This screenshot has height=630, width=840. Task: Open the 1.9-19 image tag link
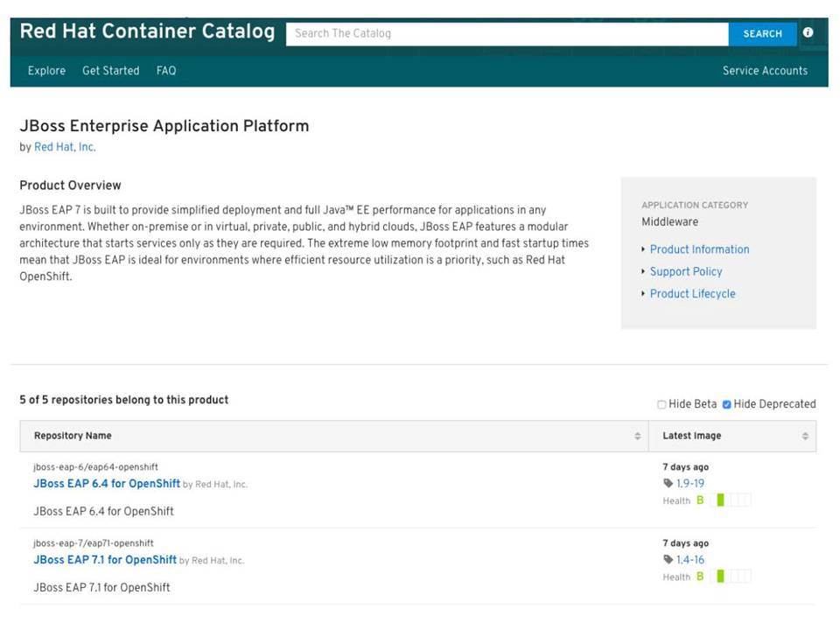point(690,483)
